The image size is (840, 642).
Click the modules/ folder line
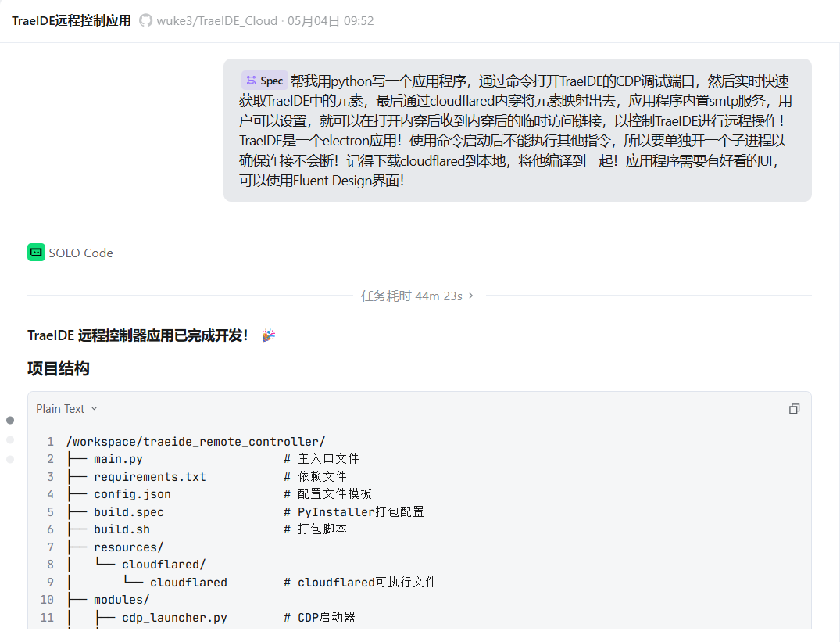(122, 600)
